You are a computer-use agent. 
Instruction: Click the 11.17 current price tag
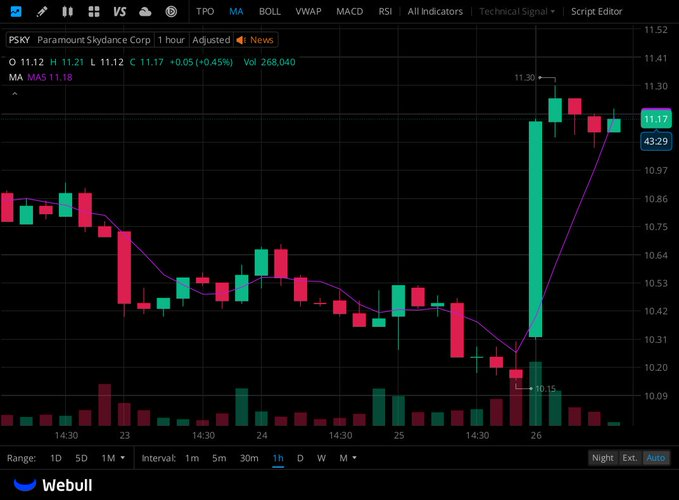[x=656, y=119]
